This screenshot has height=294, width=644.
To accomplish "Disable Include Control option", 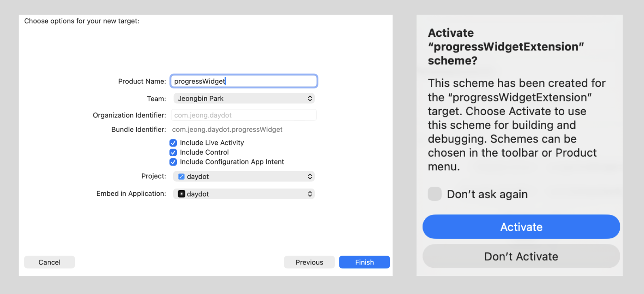I will pos(173,152).
